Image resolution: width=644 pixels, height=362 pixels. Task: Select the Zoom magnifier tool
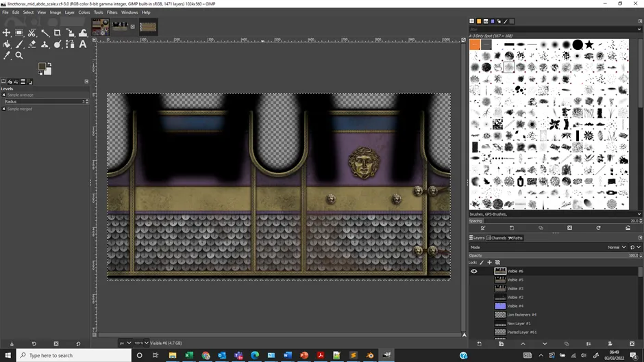(x=19, y=55)
